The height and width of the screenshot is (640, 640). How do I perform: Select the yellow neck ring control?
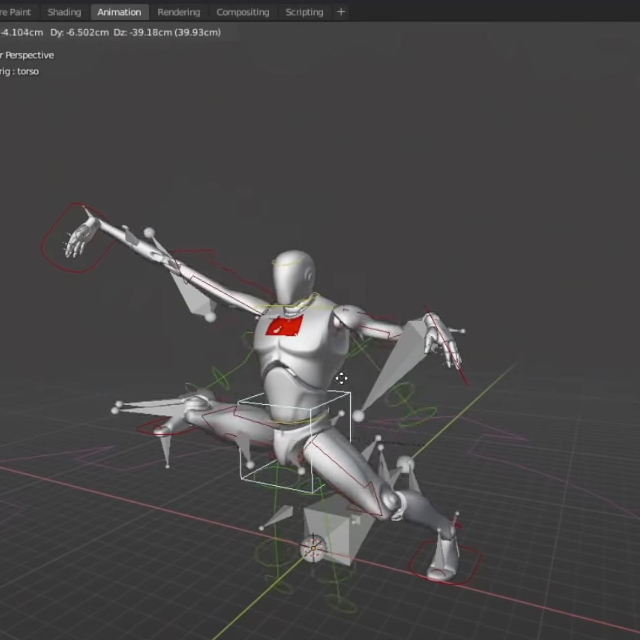296,302
